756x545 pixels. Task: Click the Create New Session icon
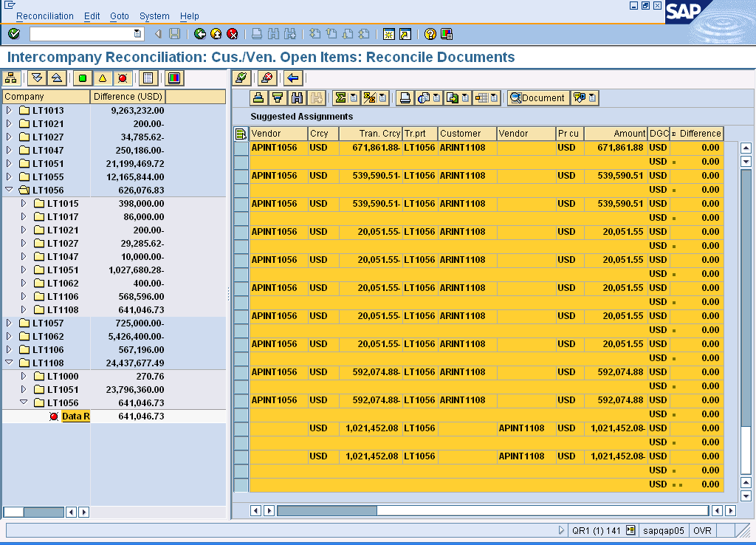coord(388,34)
